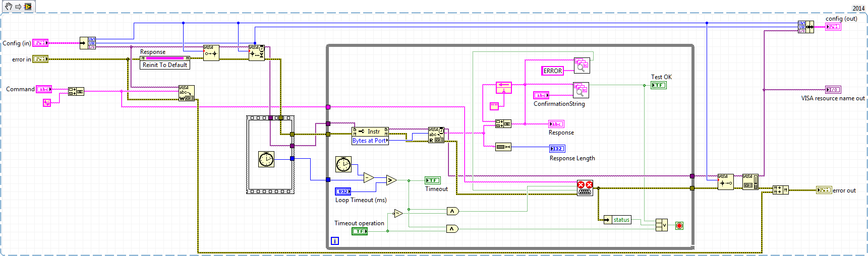This screenshot has height=256, width=868.
Task: Select the hand scroll tool in toolbar
Action: [x=9, y=7]
